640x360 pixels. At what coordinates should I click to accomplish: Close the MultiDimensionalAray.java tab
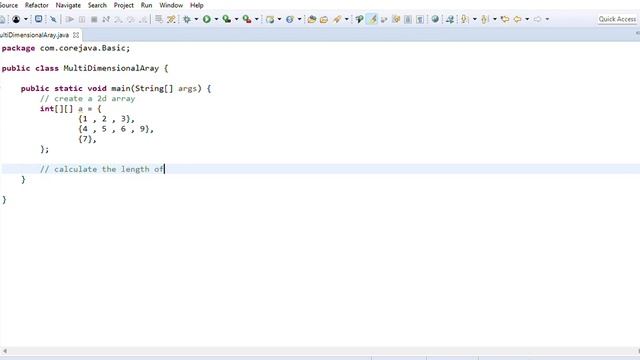[76, 35]
